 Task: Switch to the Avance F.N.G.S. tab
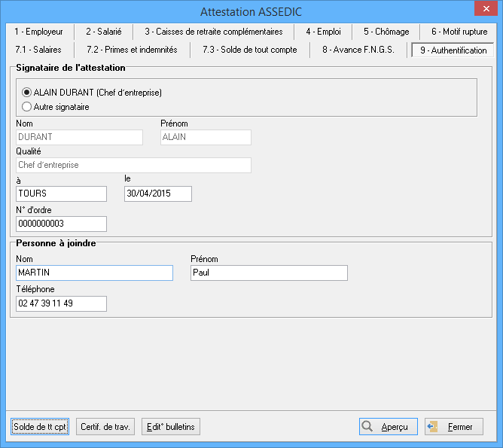click(x=358, y=50)
